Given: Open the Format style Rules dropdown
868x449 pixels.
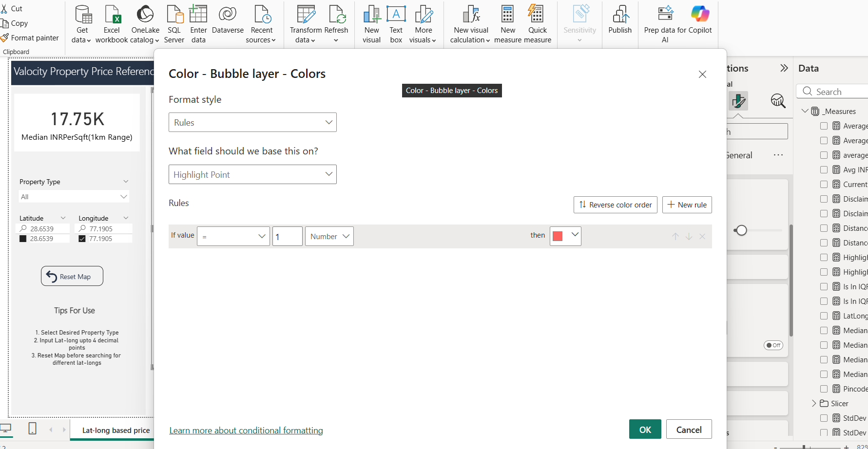Looking at the screenshot, I should pyautogui.click(x=252, y=122).
